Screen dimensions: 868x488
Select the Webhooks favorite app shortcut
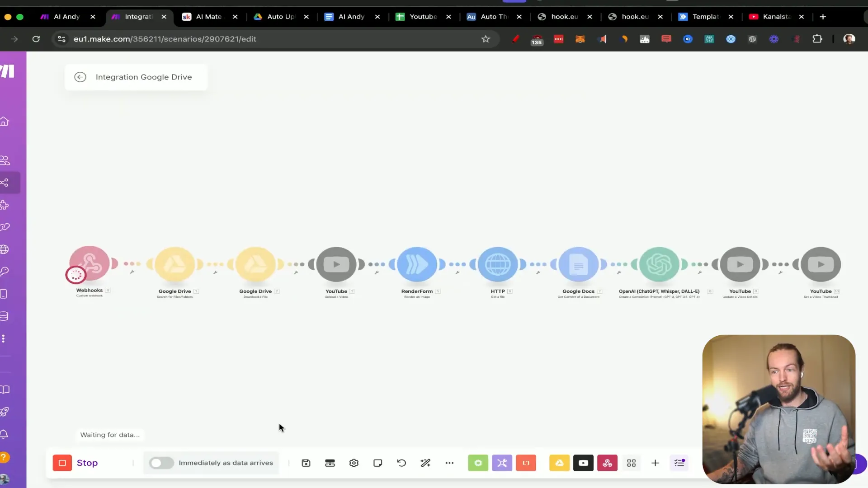[607, 463]
